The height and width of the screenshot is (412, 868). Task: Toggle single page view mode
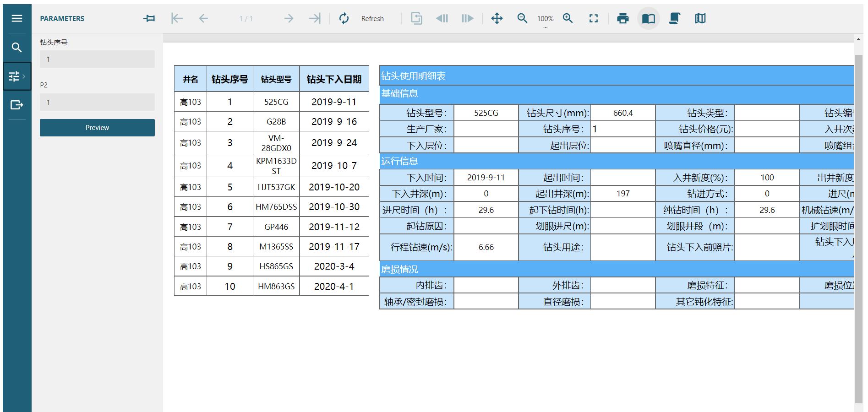648,18
